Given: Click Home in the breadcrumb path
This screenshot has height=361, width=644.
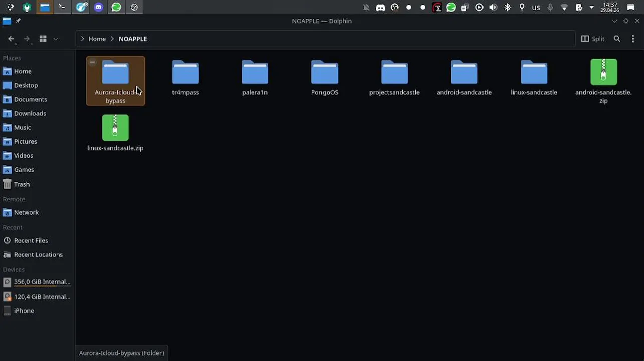Looking at the screenshot, I should pyautogui.click(x=97, y=39).
